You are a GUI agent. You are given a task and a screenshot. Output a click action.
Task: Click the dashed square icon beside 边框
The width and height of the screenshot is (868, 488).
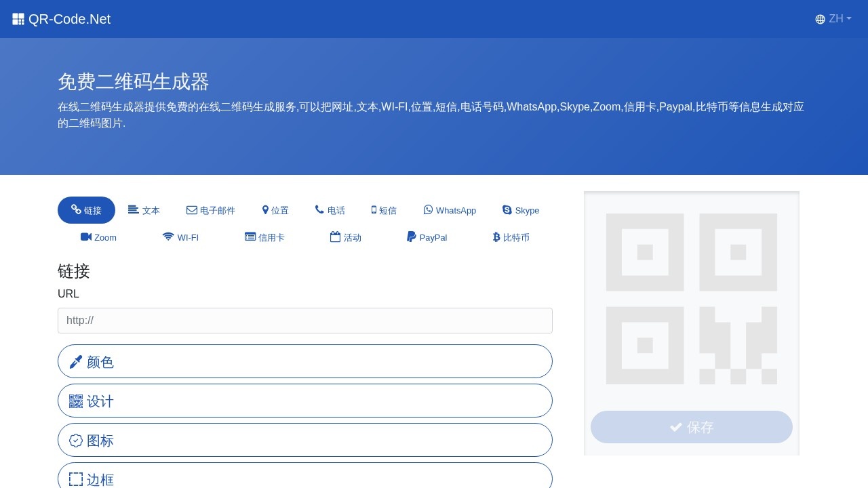click(76, 479)
